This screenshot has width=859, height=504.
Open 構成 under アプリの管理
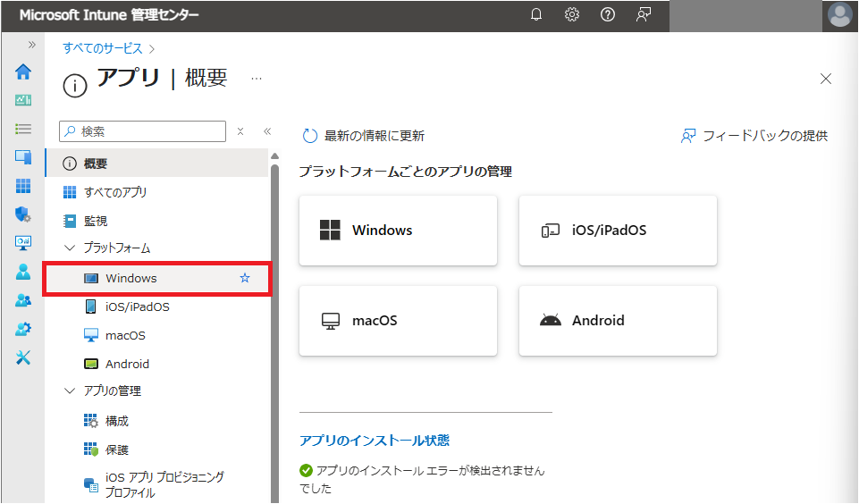pos(156,421)
